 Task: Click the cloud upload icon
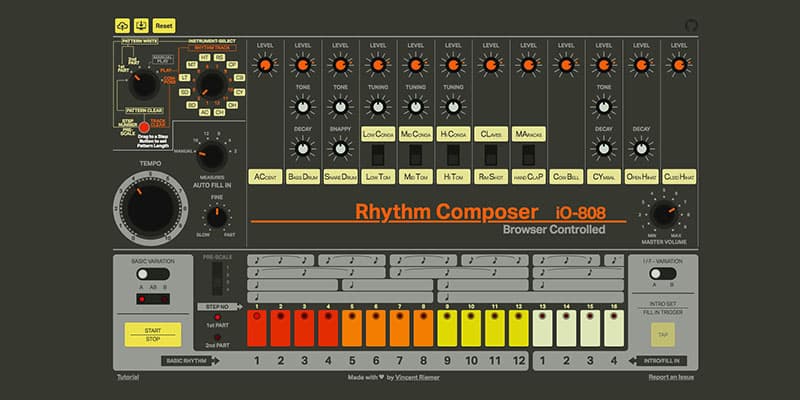122,24
